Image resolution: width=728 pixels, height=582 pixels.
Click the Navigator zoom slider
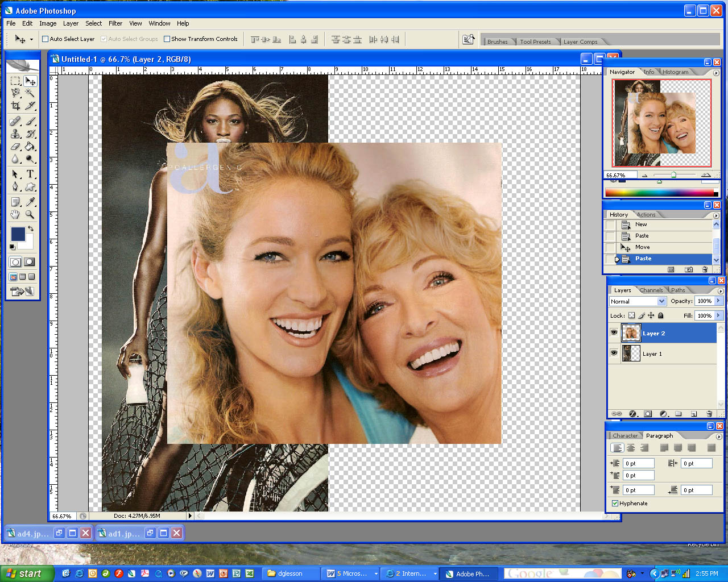click(674, 175)
